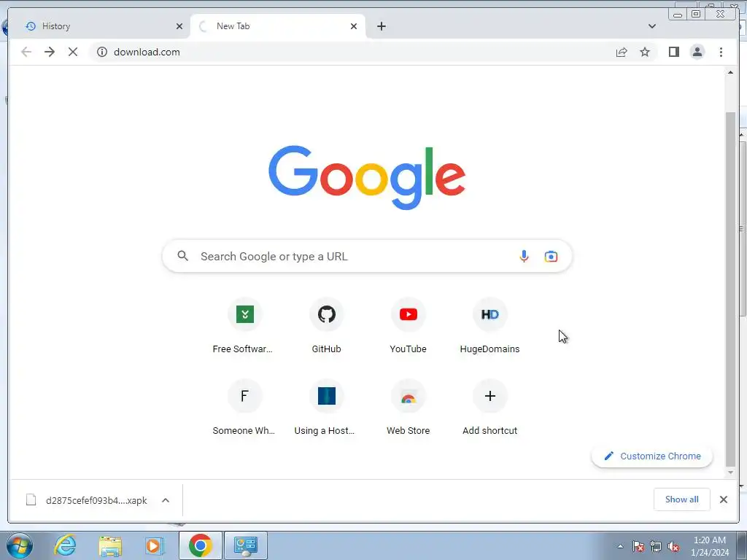This screenshot has height=560, width=747.
Task: Click the Google logo
Action: click(x=367, y=177)
